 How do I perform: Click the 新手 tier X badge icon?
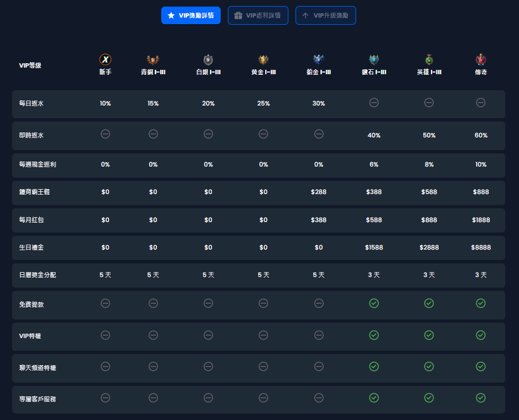(x=105, y=59)
